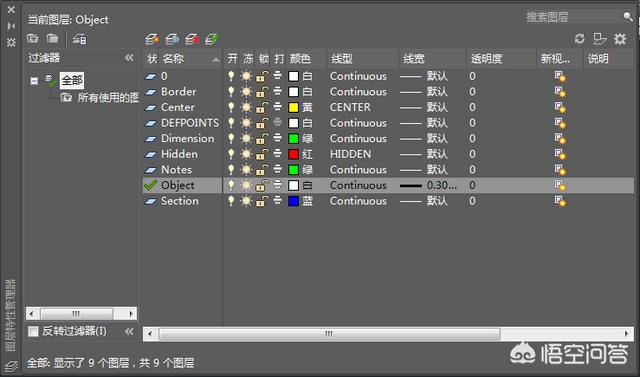Create a new layer with New Layer icon
640x377 pixels.
tap(152, 39)
